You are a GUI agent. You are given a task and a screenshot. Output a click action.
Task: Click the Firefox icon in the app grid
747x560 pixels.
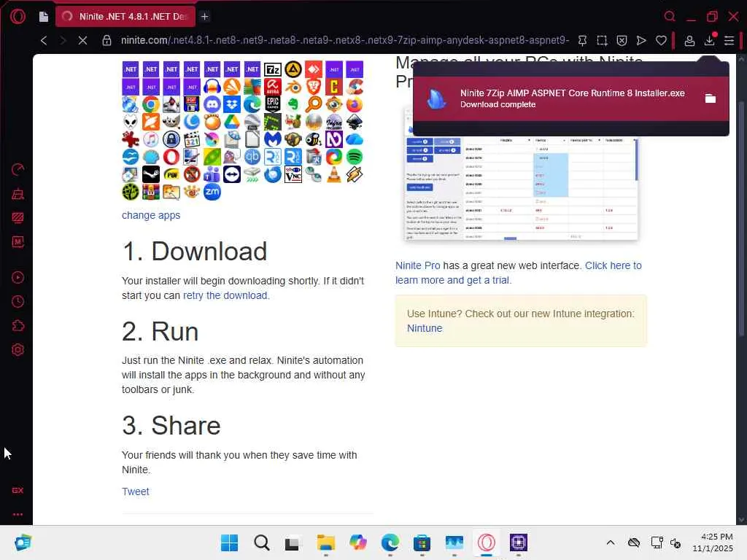tap(354, 104)
